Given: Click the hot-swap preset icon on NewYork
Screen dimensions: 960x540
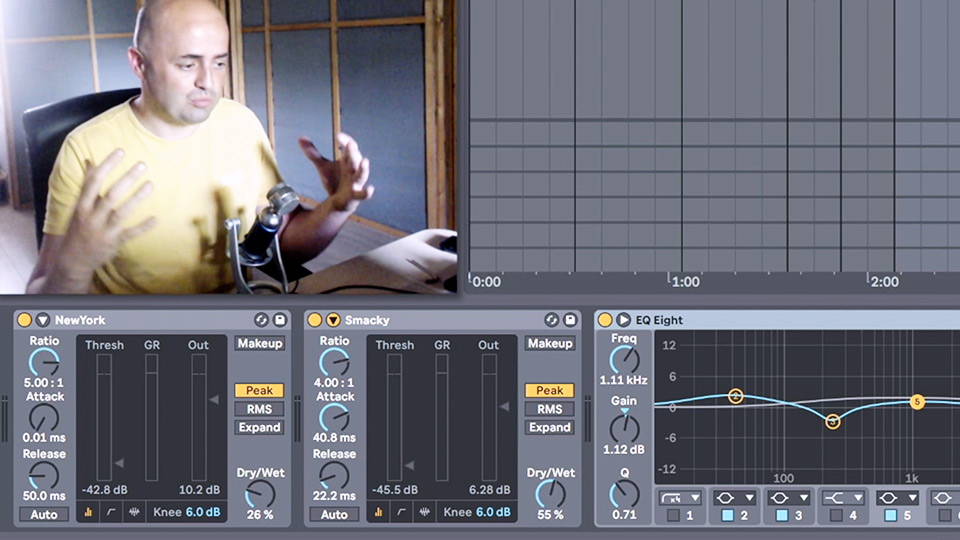Looking at the screenshot, I should pyautogui.click(x=261, y=320).
